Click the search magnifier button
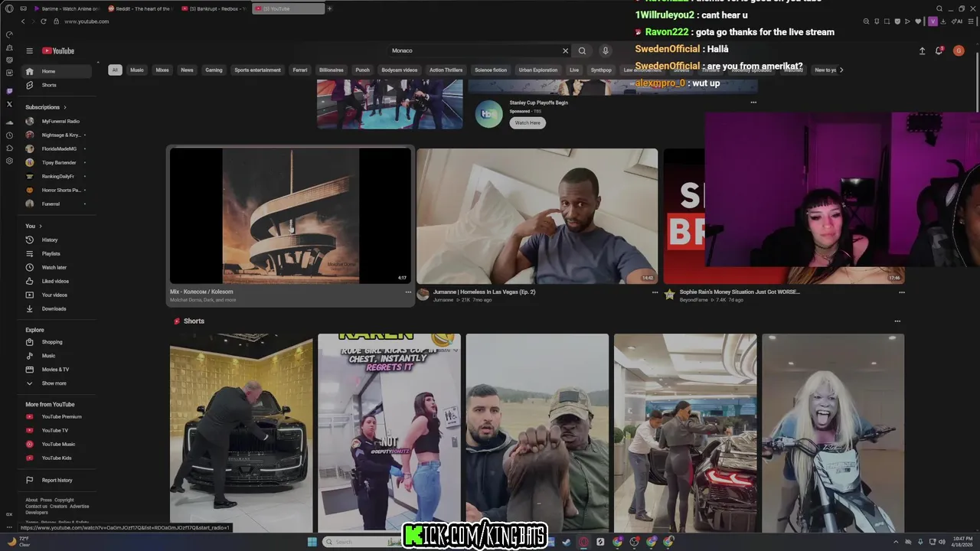The image size is (980, 551). (582, 51)
